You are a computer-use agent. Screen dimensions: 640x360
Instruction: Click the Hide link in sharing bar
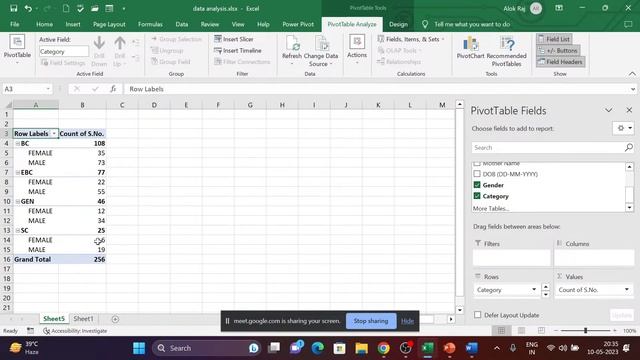tap(407, 321)
